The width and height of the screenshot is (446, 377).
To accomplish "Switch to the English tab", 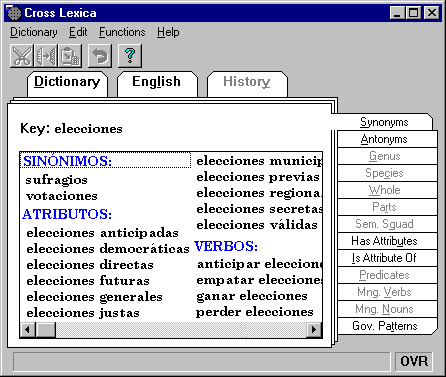I will coord(157,83).
